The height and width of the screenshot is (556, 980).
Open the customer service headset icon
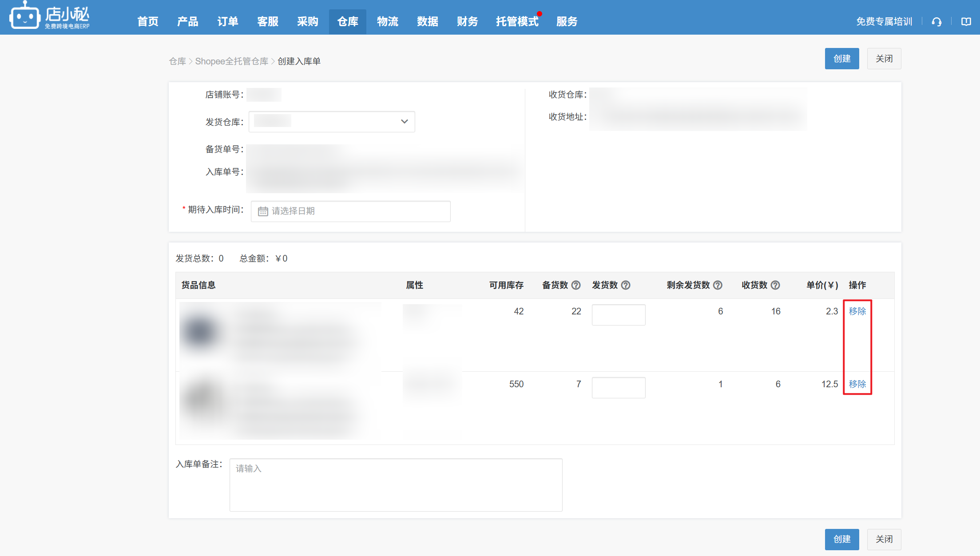coord(936,22)
